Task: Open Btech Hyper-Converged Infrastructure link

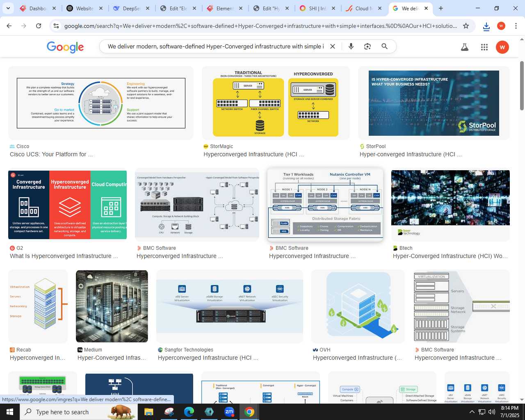Action: pyautogui.click(x=450, y=256)
